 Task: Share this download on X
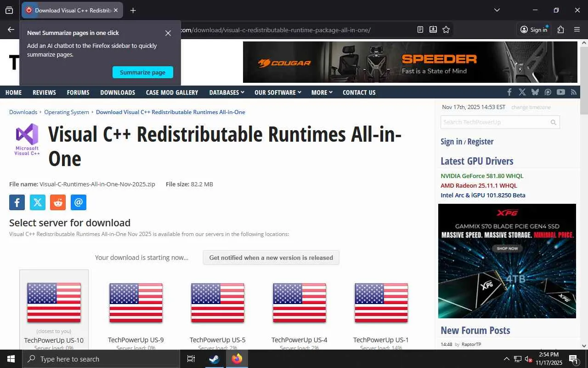coord(38,202)
